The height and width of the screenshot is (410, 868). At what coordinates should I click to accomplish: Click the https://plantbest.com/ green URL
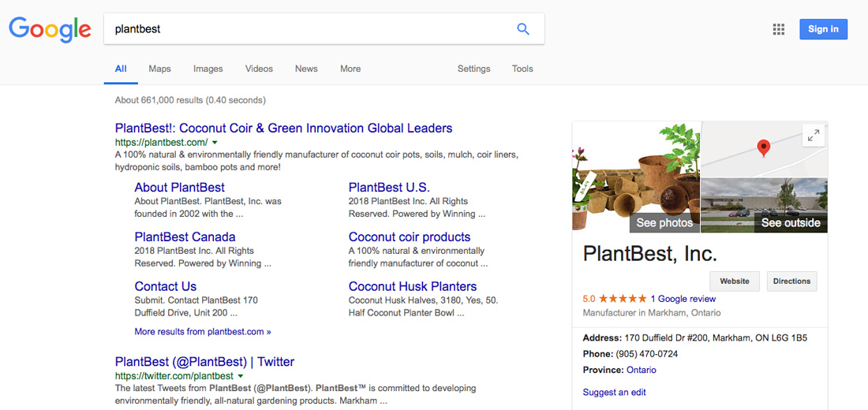pyautogui.click(x=161, y=142)
